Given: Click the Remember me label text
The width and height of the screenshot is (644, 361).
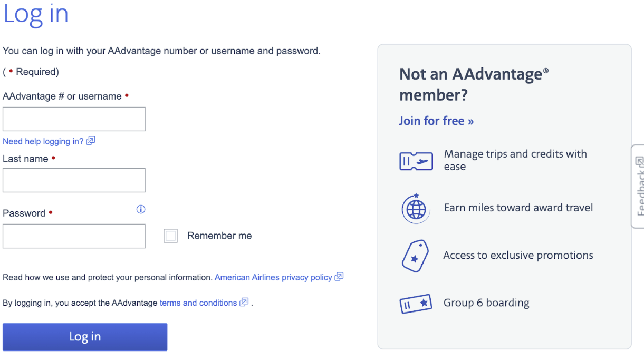Looking at the screenshot, I should (219, 236).
